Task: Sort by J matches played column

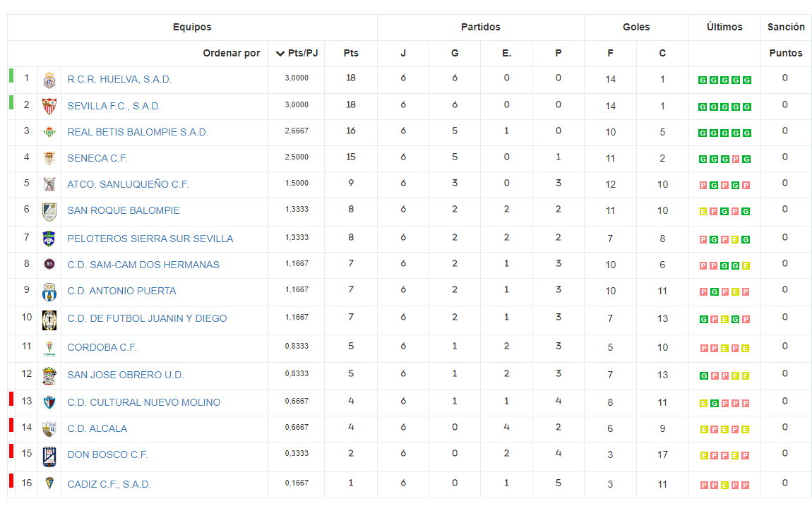Action: [403, 54]
